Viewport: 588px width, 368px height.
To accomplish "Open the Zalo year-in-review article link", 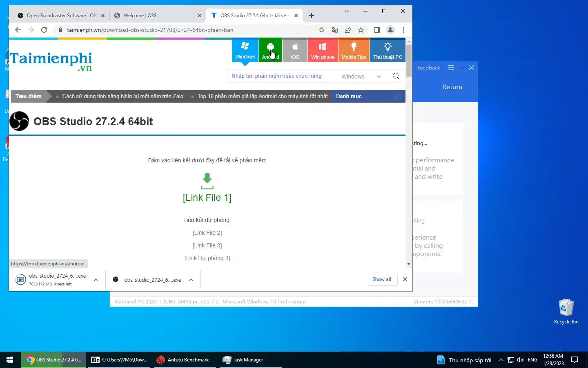I will (122, 96).
